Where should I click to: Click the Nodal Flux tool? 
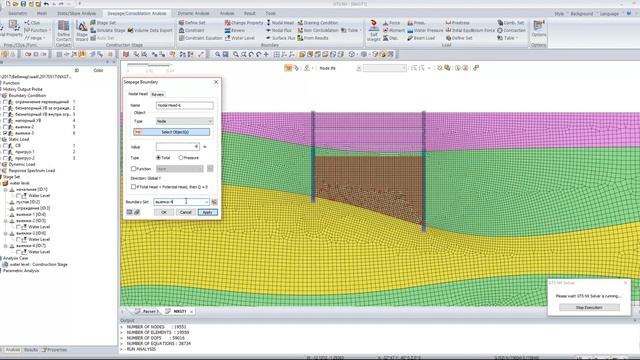point(279,30)
